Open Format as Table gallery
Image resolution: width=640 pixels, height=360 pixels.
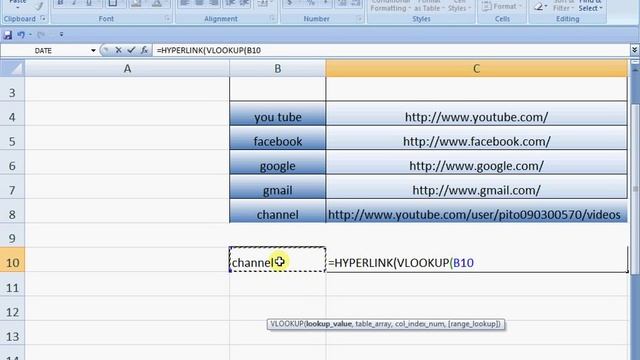(429, 5)
